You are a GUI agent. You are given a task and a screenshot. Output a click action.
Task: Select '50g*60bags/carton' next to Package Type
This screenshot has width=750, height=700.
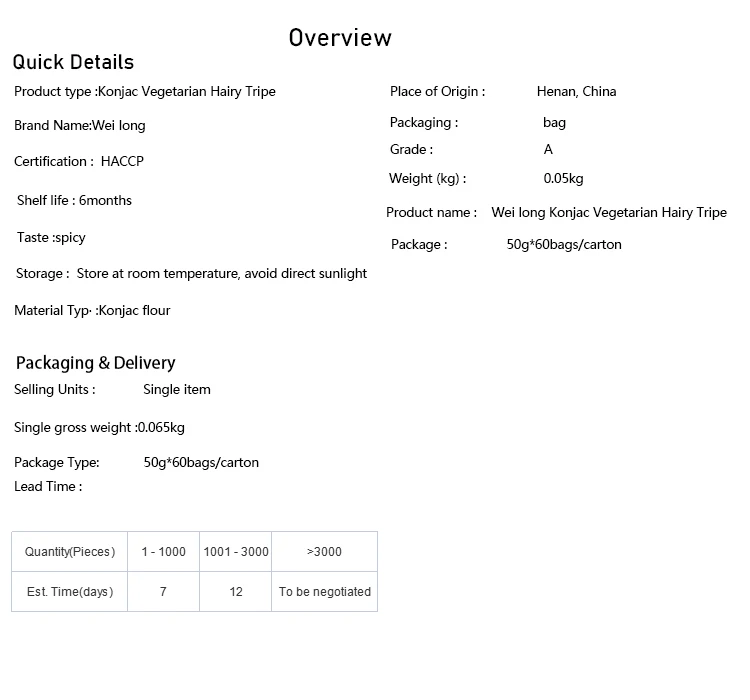tap(201, 463)
